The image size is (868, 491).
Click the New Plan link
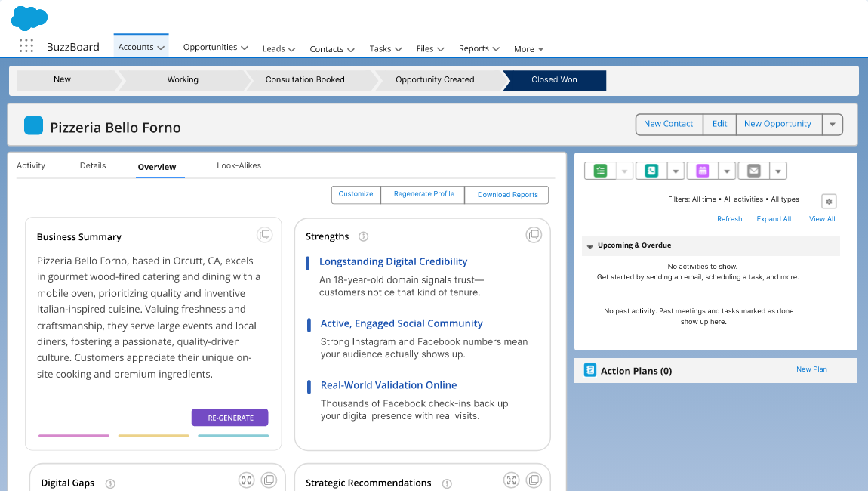pyautogui.click(x=811, y=369)
